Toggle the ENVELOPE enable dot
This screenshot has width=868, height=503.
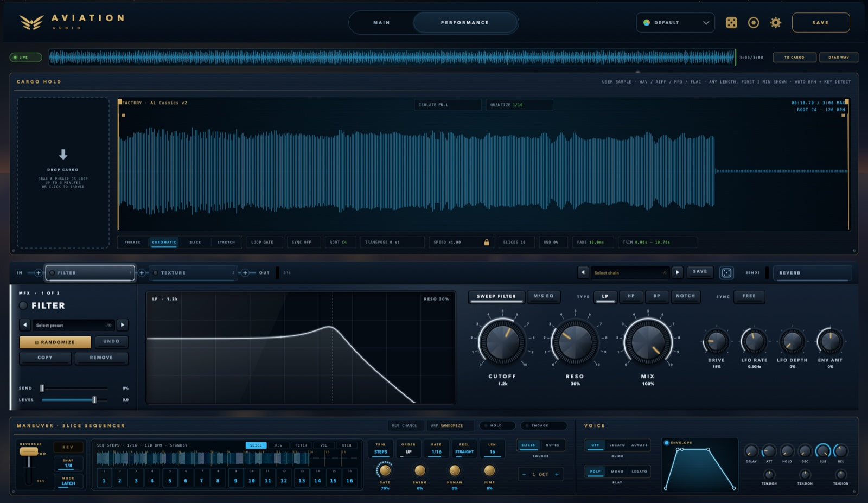[667, 443]
